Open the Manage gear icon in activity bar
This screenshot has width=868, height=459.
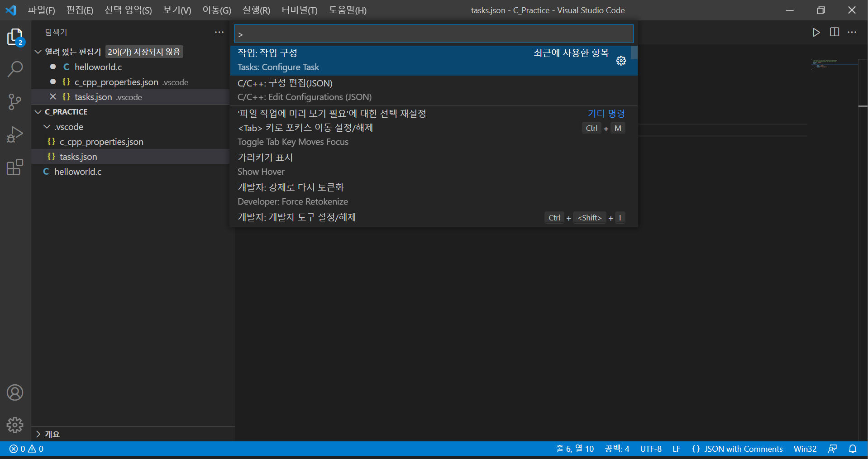coord(15,425)
